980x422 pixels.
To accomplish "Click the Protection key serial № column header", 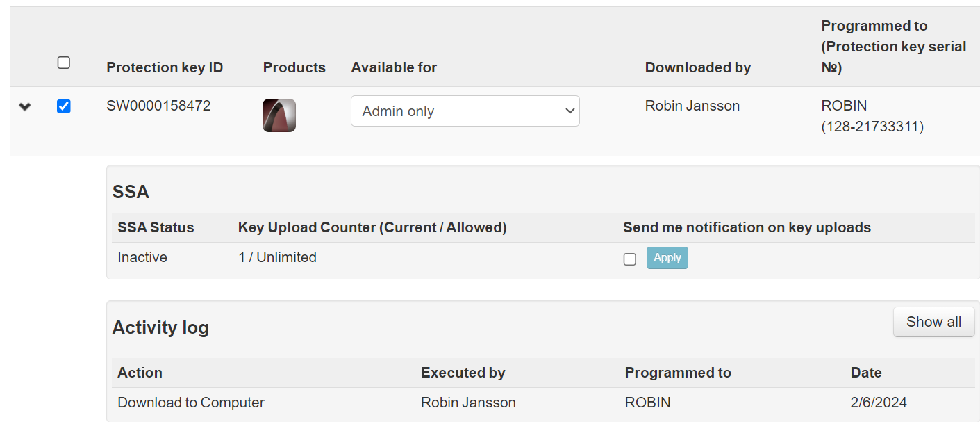I will pyautogui.click(x=893, y=47).
